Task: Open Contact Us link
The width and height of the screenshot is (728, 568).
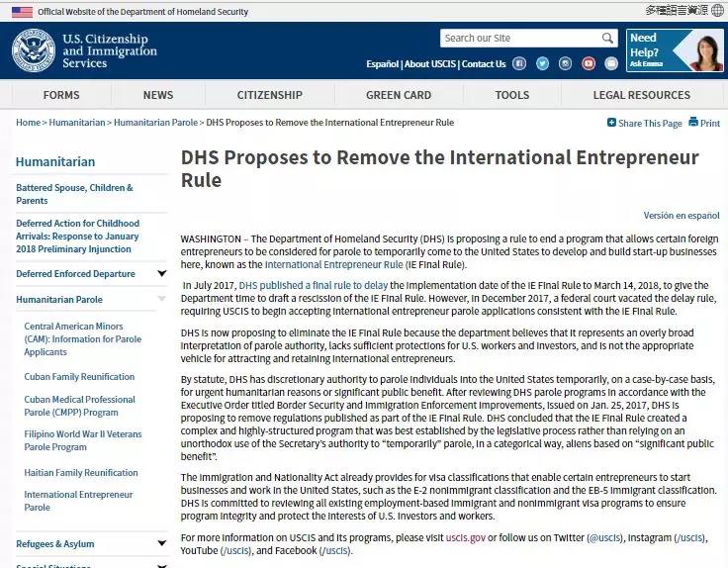Action: [x=484, y=64]
